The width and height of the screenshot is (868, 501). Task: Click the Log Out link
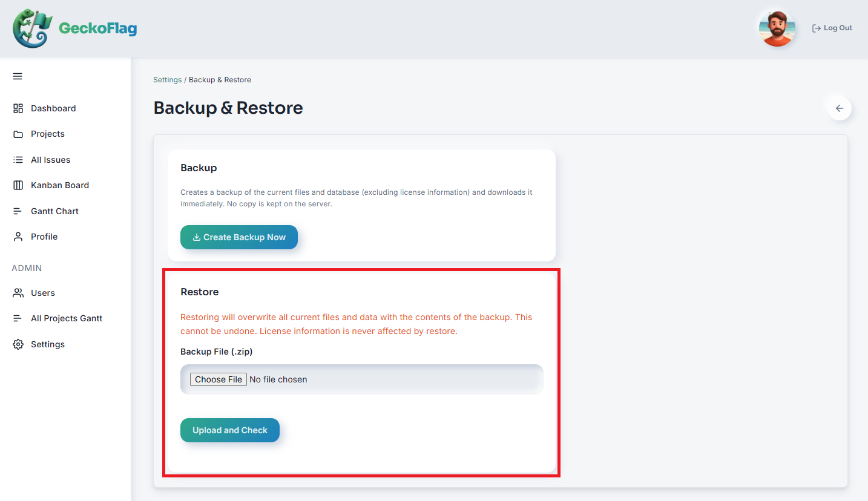(832, 28)
